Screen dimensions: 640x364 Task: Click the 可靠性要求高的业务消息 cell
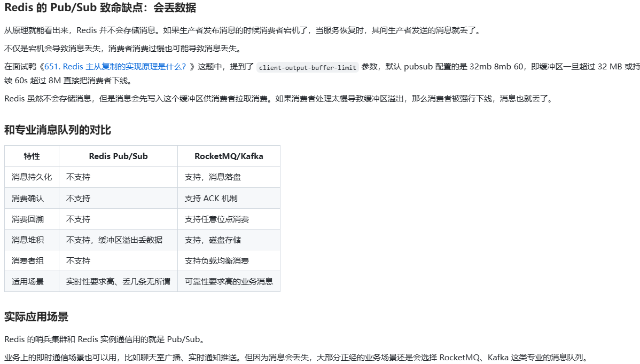click(229, 281)
